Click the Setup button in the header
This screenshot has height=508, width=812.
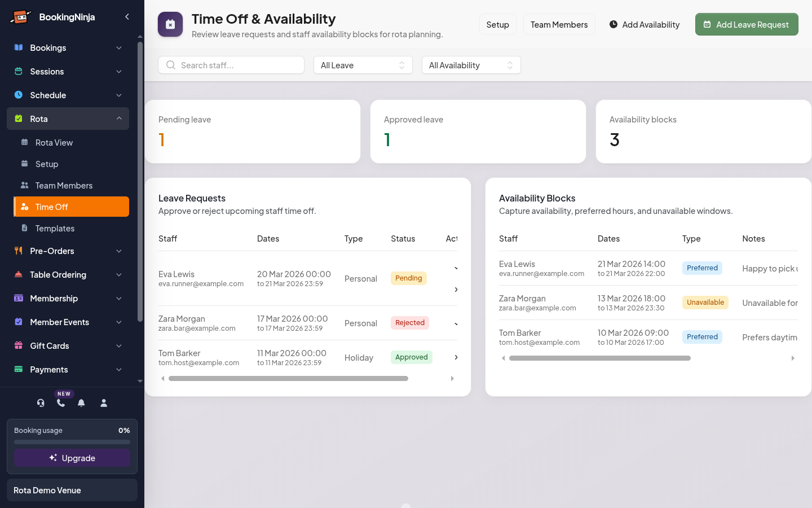(x=498, y=24)
